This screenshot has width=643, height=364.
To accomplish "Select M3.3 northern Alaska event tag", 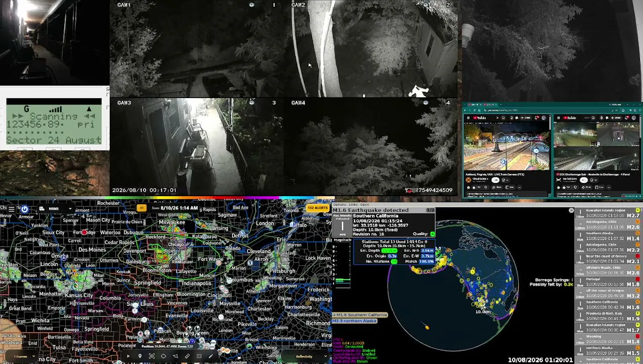I will pyautogui.click(x=354, y=321).
